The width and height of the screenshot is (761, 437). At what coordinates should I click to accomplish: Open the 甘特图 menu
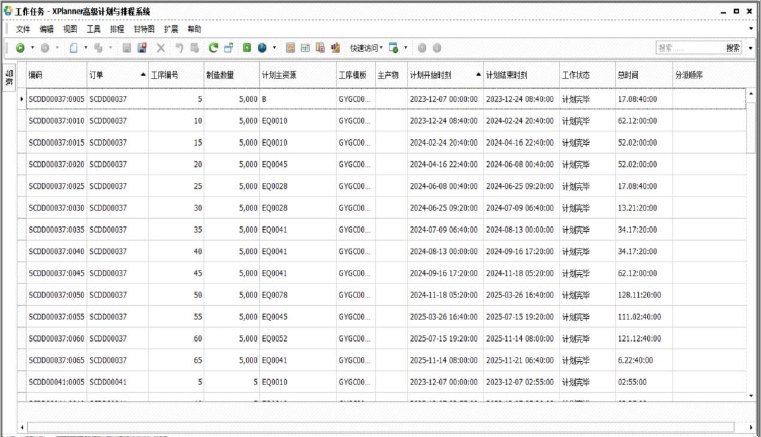click(144, 29)
